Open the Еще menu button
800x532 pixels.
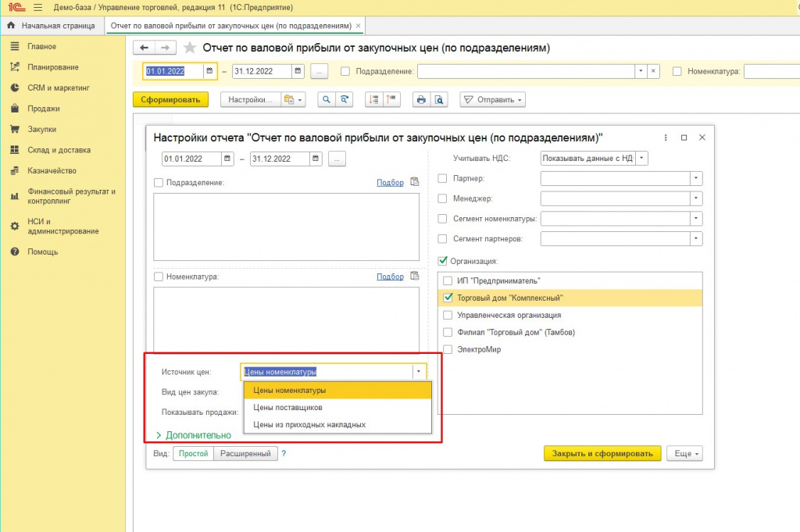point(684,453)
